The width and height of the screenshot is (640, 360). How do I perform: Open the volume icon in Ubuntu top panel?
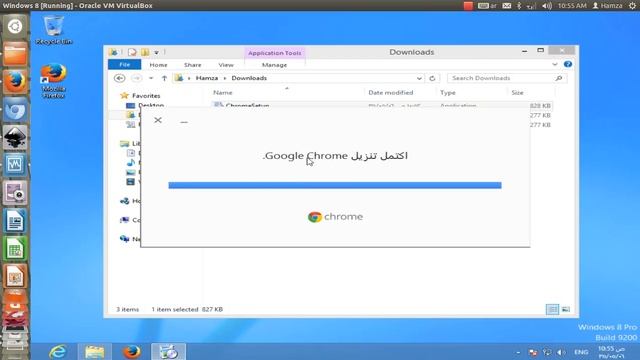tap(547, 6)
